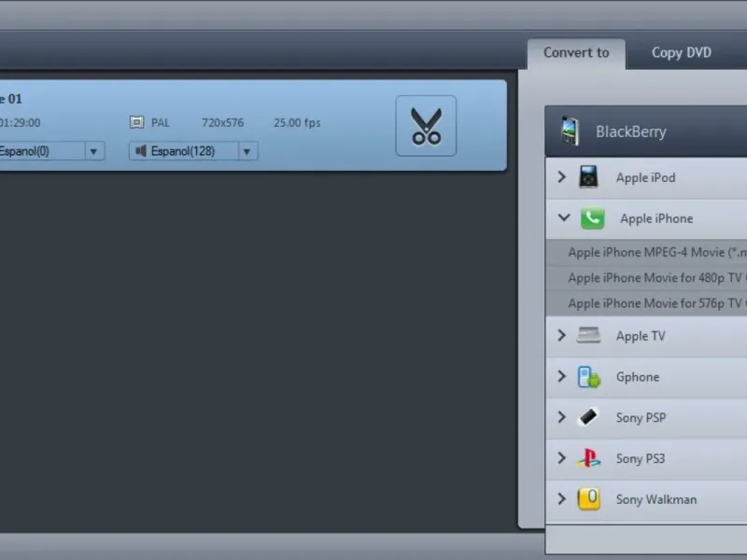Collapse the Apple iPhone category

pyautogui.click(x=564, y=218)
